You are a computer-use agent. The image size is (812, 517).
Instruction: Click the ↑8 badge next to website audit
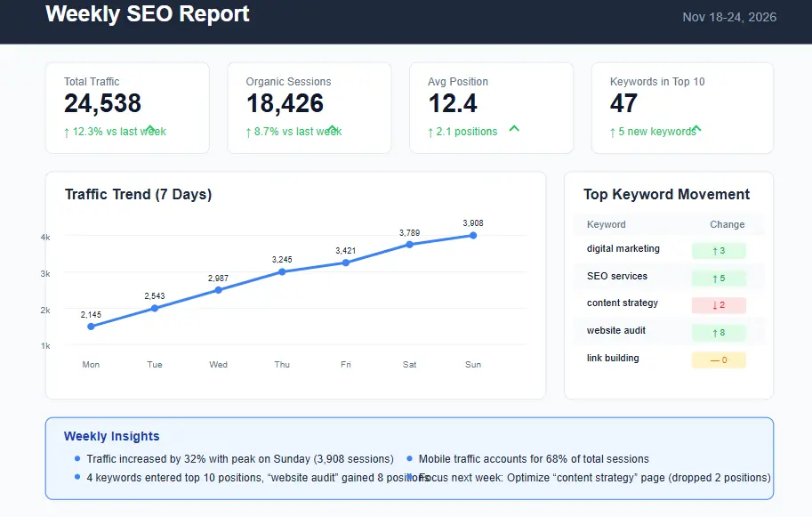[x=719, y=331]
